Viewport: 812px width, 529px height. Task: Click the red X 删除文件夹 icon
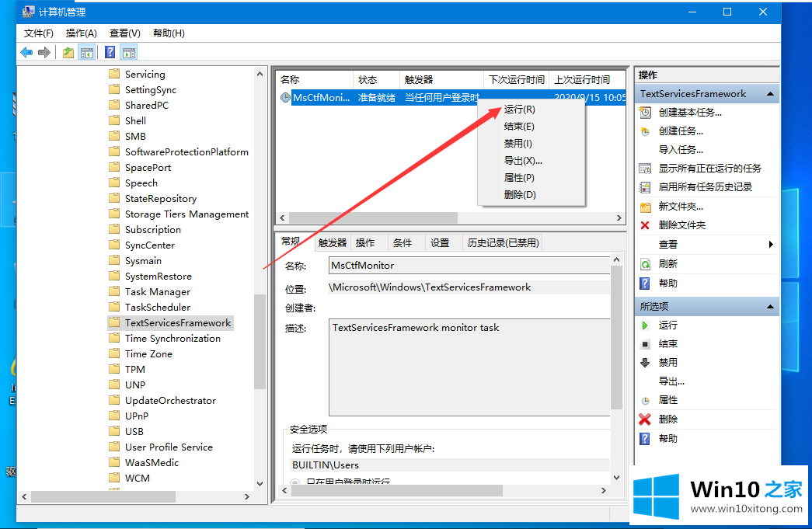click(x=645, y=225)
